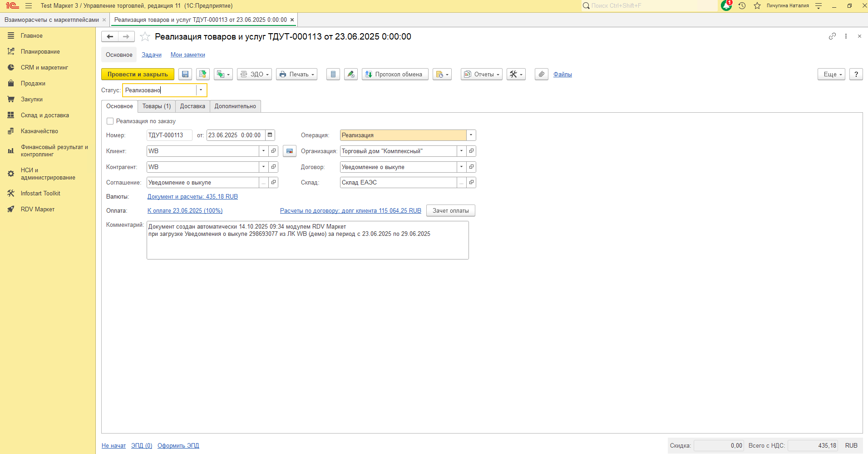This screenshot has height=454, width=868.
Task: Open the Расчеты по договору debt link
Action: [x=350, y=211]
